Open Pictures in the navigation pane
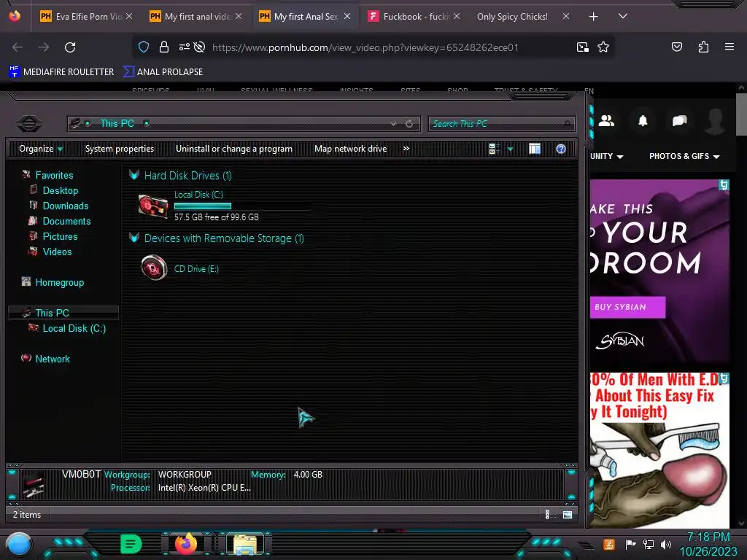 tap(60, 236)
